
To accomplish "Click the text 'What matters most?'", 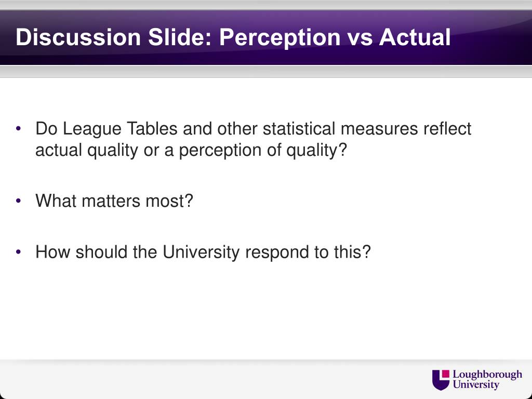I will pos(114,201).
